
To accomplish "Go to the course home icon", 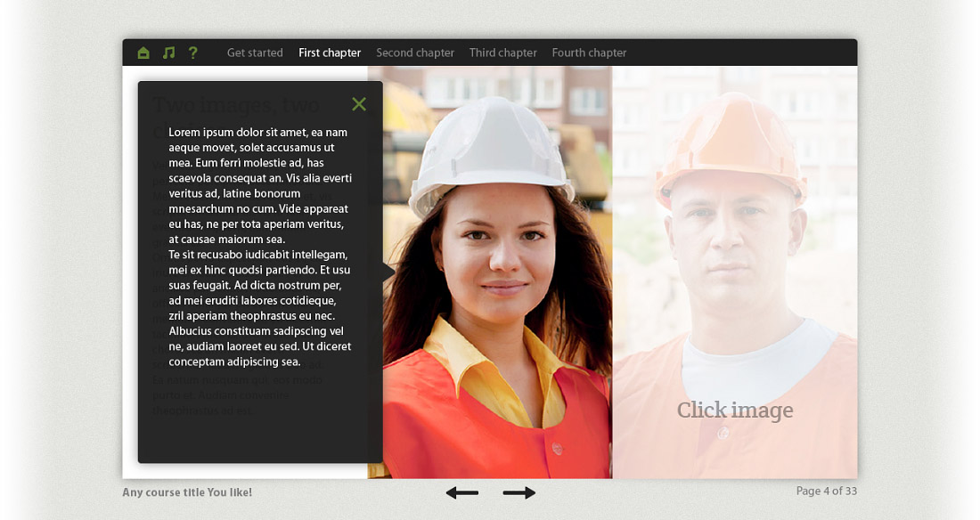I will [143, 53].
